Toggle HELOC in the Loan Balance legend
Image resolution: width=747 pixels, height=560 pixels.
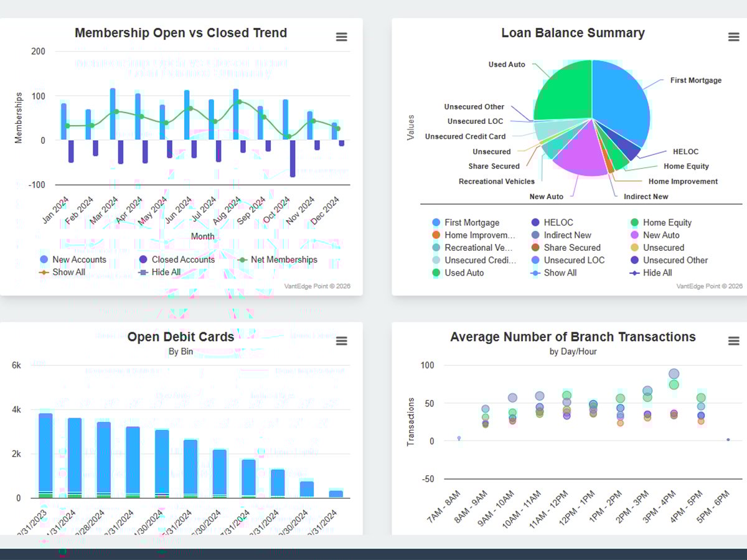click(x=537, y=222)
